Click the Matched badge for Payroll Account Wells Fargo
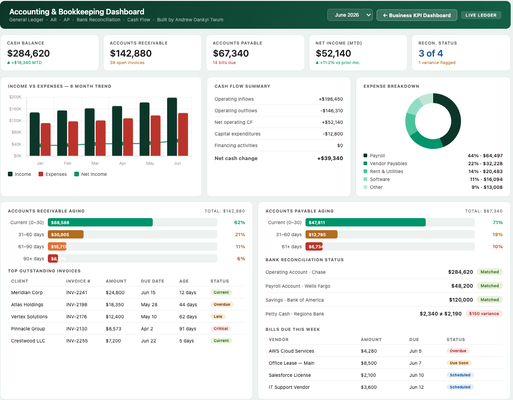513x400 pixels. [x=489, y=286]
